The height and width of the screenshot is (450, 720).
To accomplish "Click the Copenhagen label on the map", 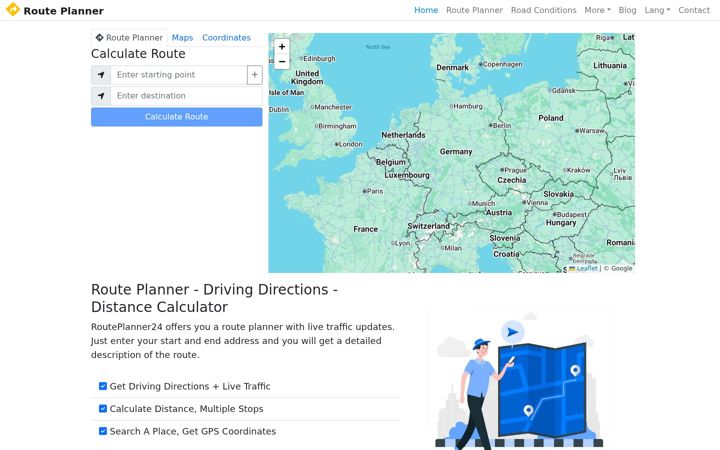I will (x=502, y=64).
